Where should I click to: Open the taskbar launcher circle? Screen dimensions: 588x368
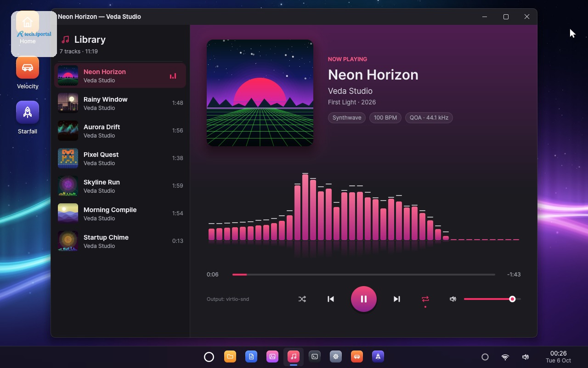click(209, 356)
